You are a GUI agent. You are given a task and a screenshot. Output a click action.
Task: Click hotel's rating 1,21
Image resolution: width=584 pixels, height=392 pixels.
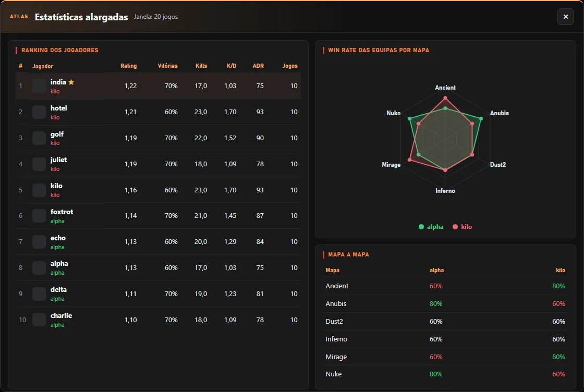click(x=130, y=112)
